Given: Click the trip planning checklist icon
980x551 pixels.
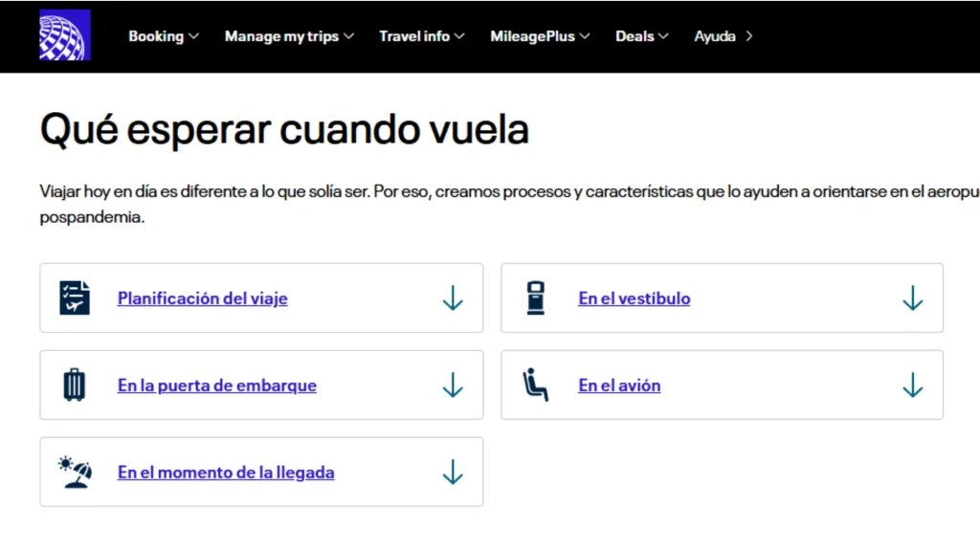Looking at the screenshot, I should [75, 298].
